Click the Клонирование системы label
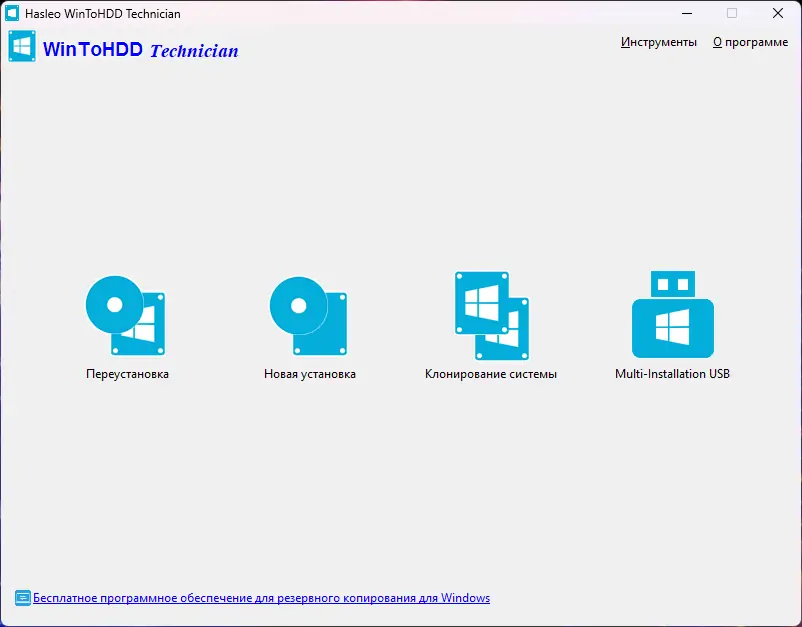The height and width of the screenshot is (627, 802). (x=491, y=374)
